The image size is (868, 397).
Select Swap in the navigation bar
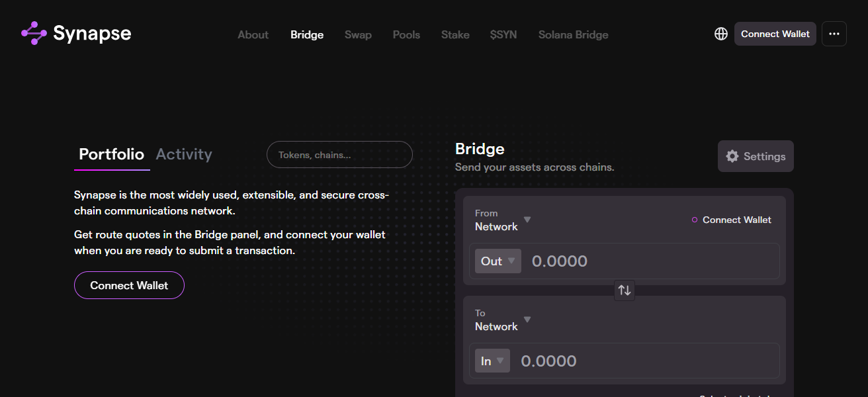[358, 34]
